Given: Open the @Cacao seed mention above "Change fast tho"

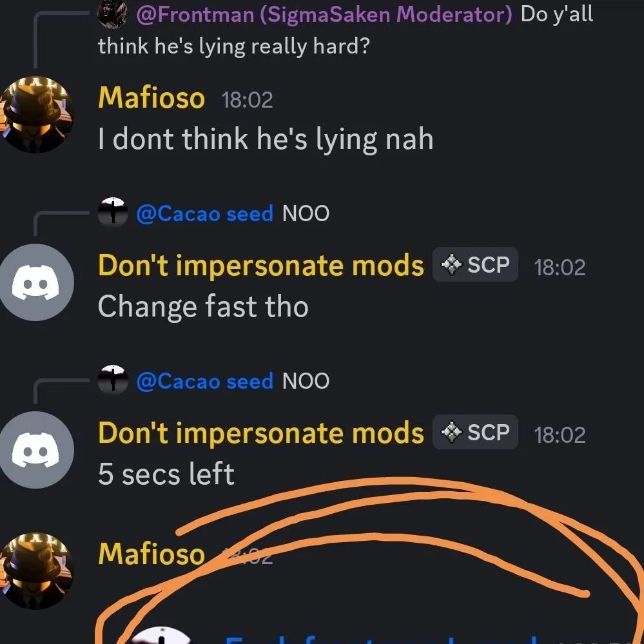Looking at the screenshot, I should point(204,213).
